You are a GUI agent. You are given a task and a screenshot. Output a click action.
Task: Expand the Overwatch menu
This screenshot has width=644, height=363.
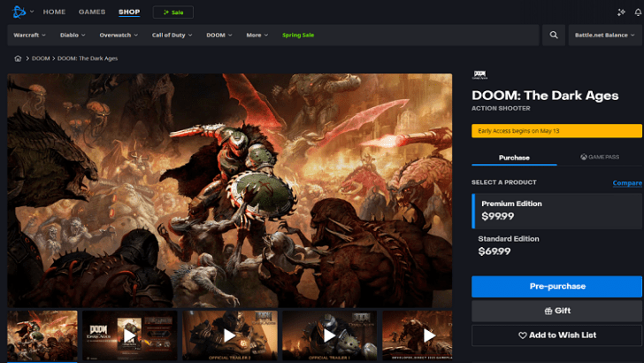[x=119, y=35]
